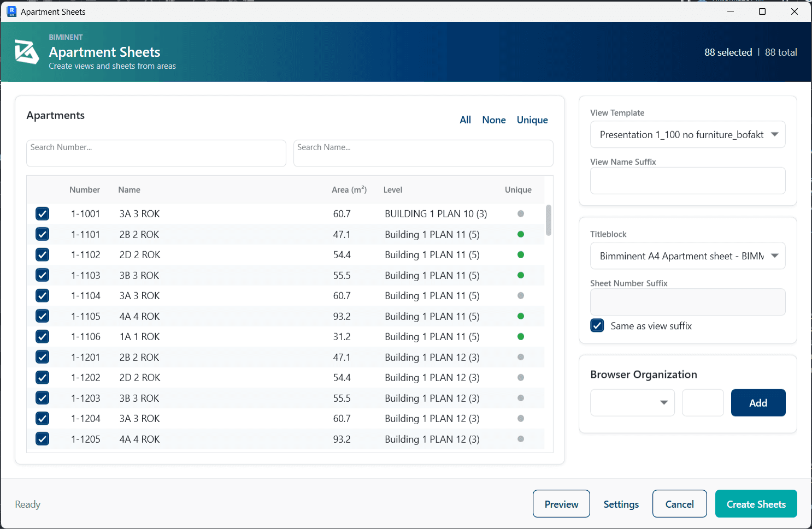This screenshot has height=529, width=812.
Task: Click the Biminent logo icon in header
Action: pos(26,52)
